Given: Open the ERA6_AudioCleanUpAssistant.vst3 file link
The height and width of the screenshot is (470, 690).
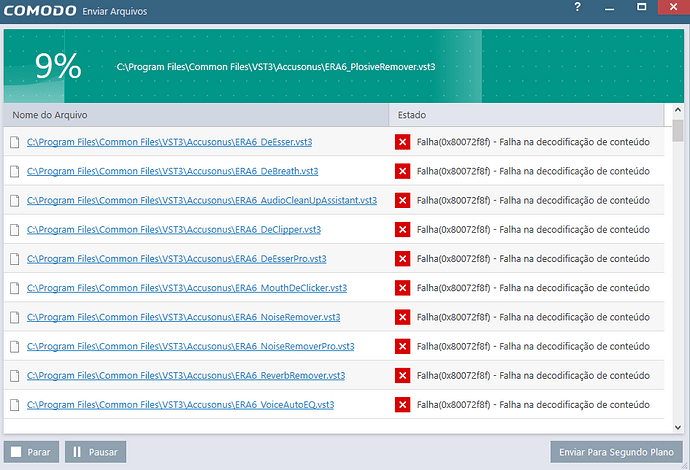Looking at the screenshot, I should 202,200.
